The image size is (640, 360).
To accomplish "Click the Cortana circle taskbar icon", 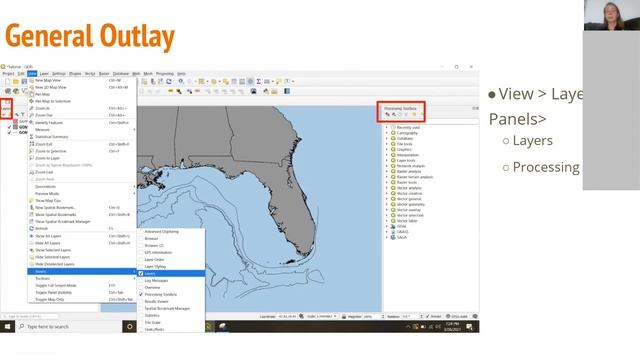I will [129, 327].
